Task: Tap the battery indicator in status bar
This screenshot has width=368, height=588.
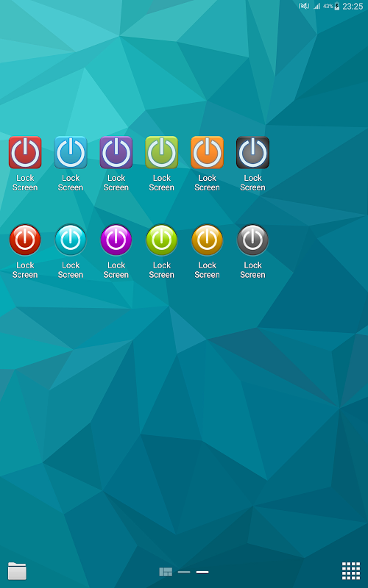Action: 337,6
